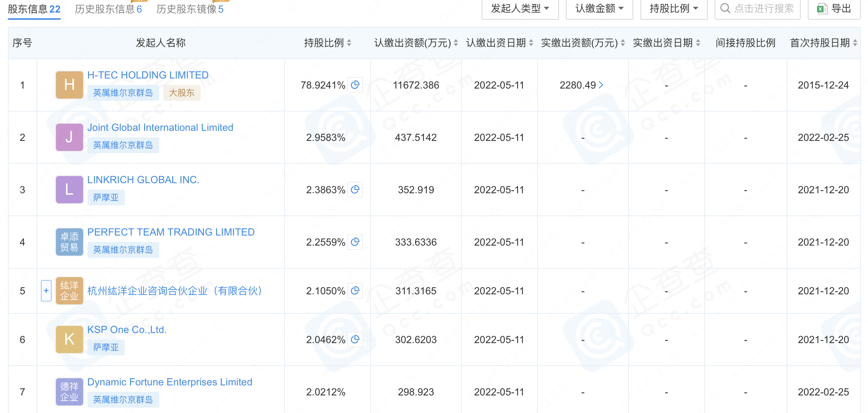Click the 导出 export button
868x413 pixels.
tap(834, 9)
